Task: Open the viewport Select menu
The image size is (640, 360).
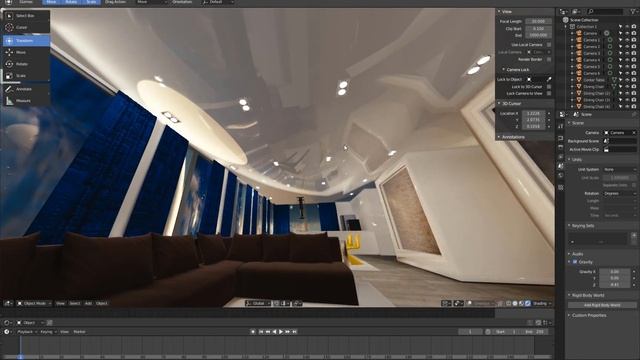Action: tap(75, 303)
